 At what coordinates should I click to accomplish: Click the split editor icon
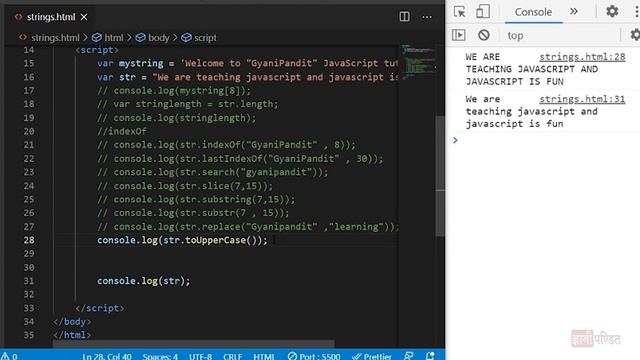pyautogui.click(x=404, y=16)
